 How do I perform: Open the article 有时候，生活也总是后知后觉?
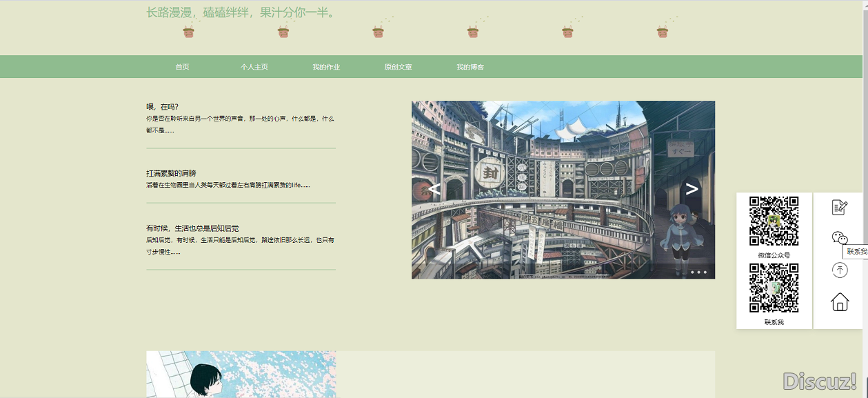tap(192, 228)
